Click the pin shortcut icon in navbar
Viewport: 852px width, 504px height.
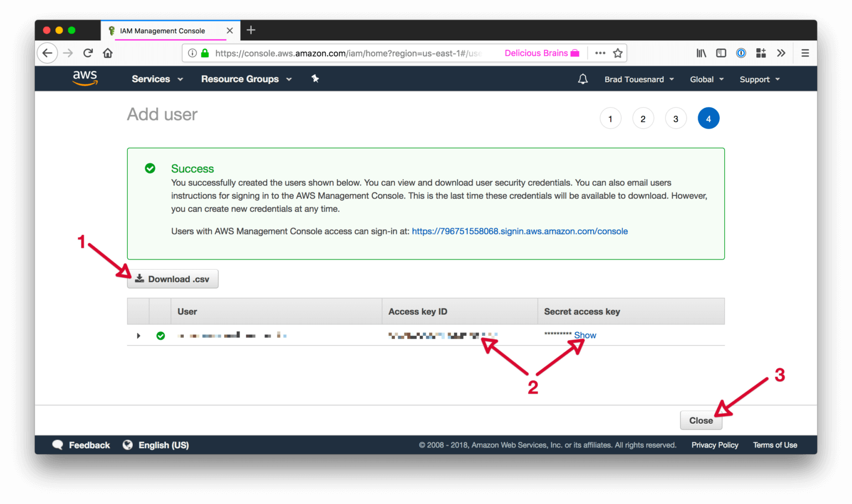(x=315, y=79)
